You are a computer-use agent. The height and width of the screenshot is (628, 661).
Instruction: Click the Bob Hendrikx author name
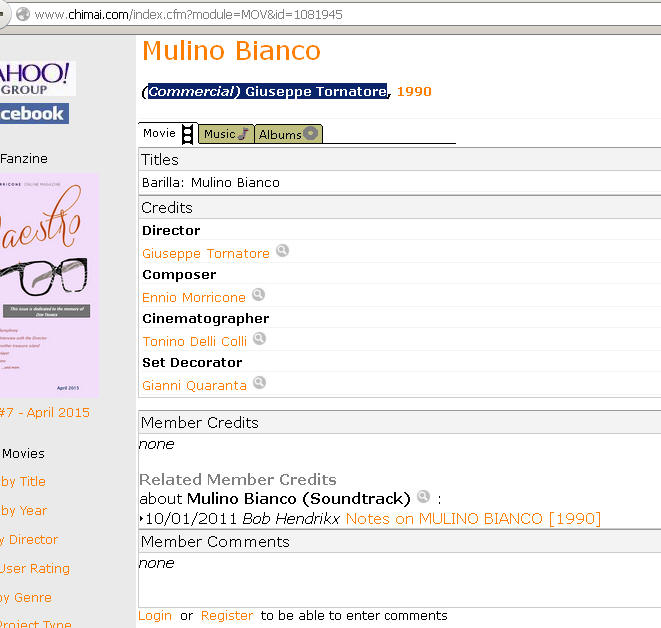[x=291, y=518]
